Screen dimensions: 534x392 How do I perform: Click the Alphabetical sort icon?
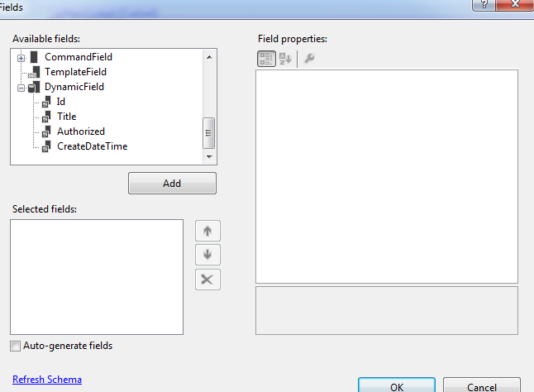pos(285,59)
